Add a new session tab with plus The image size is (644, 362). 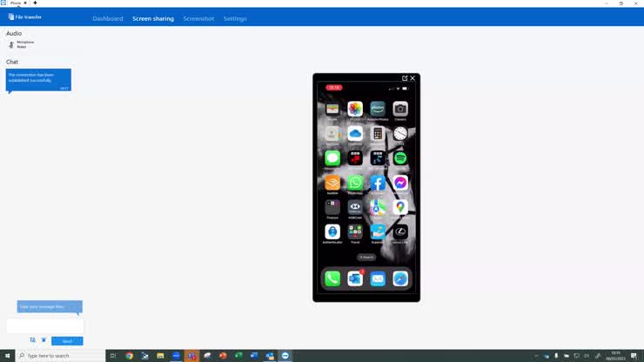(x=35, y=3)
